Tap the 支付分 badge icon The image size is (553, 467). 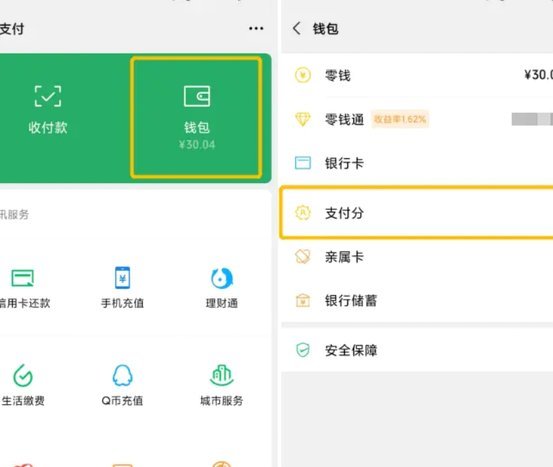303,213
